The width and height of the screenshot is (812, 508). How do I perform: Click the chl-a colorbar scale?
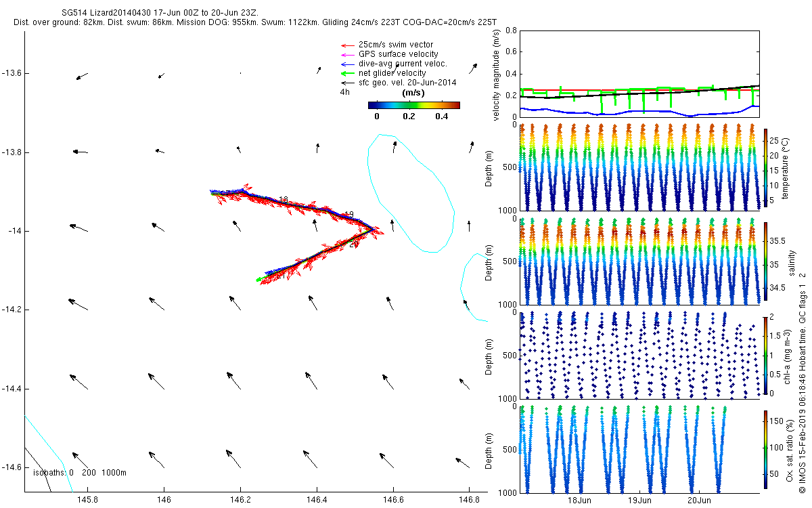[766, 355]
